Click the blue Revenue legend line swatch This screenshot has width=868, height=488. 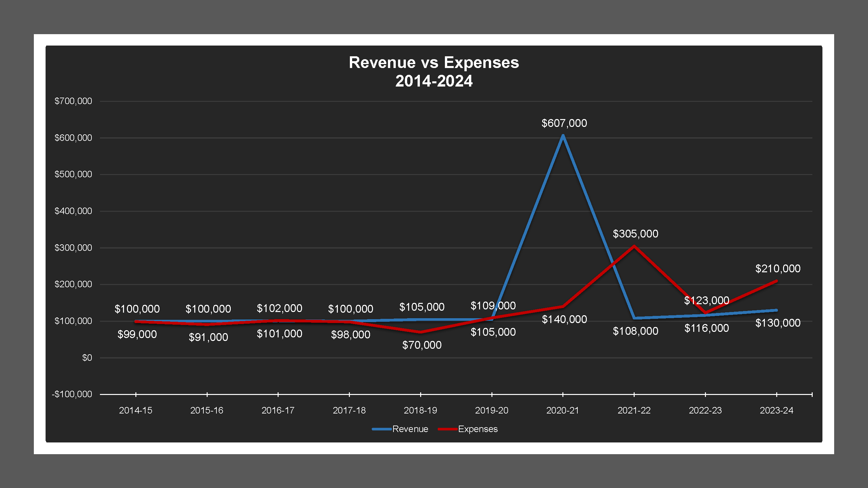click(x=382, y=429)
